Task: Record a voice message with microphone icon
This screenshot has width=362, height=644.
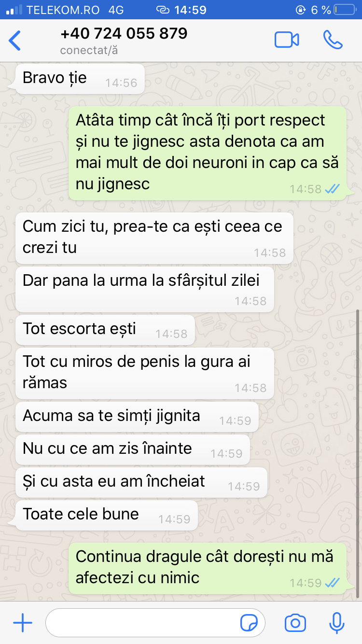Action: tap(336, 623)
